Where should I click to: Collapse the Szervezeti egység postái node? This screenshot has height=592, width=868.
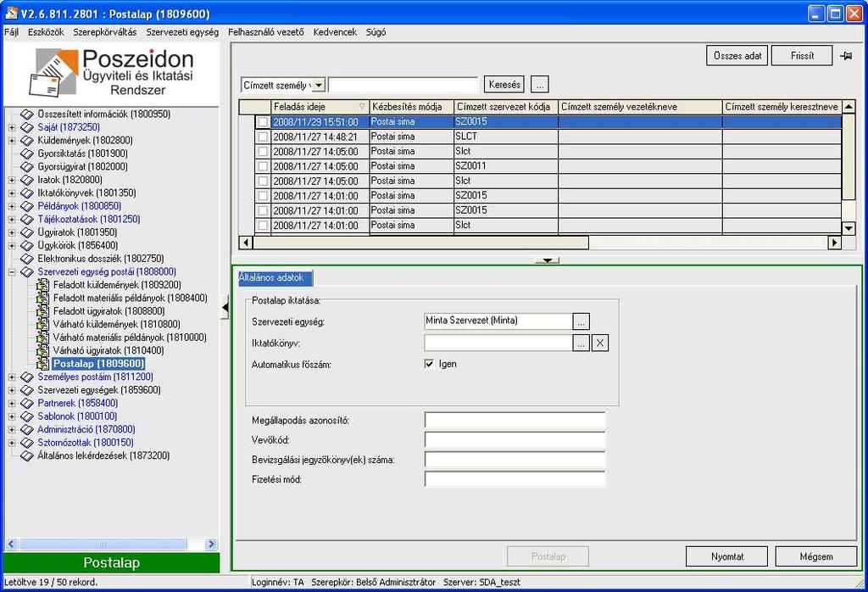[12, 272]
